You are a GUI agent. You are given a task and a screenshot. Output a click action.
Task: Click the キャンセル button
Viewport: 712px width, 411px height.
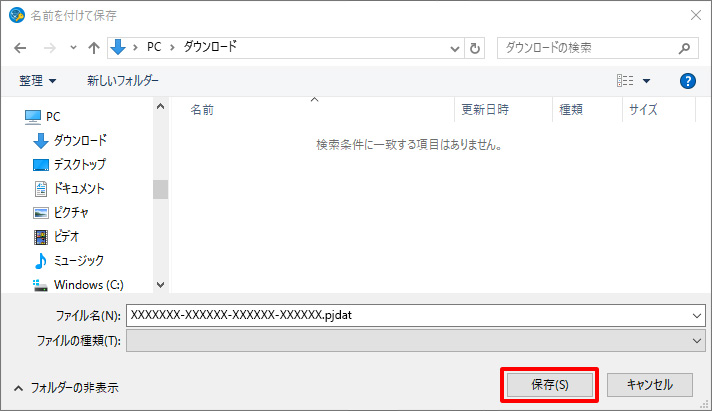(x=650, y=385)
